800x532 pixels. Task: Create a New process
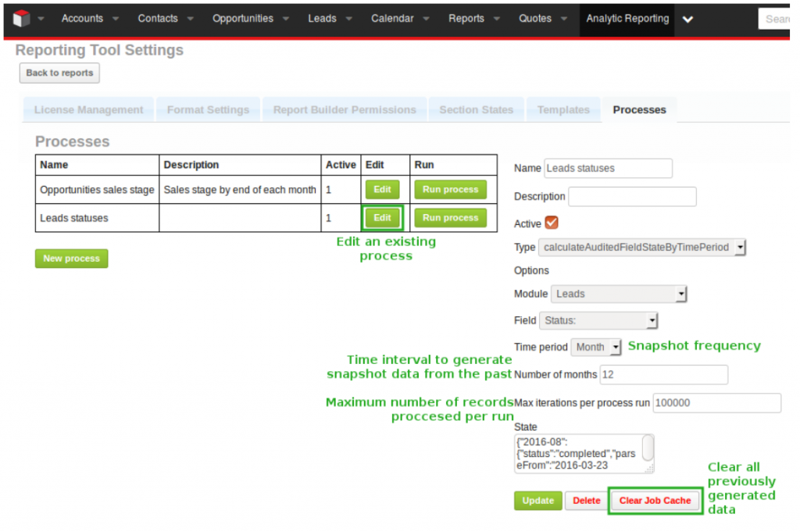[71, 258]
